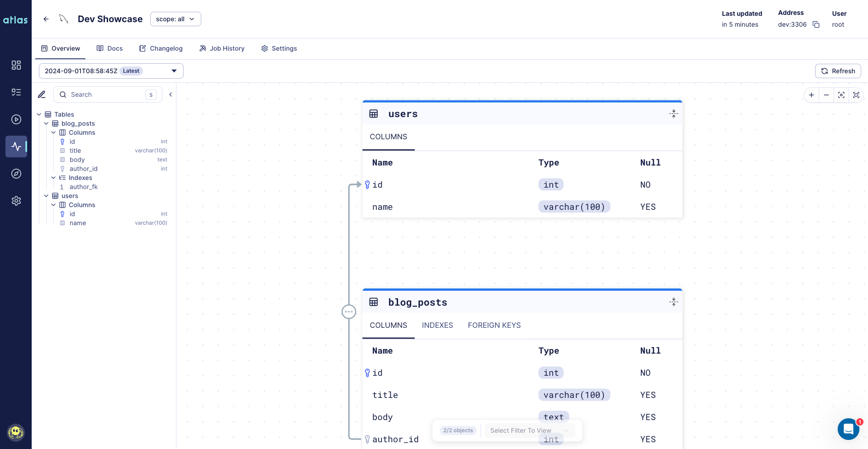868x449 pixels.
Task: Click the copy icon next to dev:3306 address
Action: [816, 24]
